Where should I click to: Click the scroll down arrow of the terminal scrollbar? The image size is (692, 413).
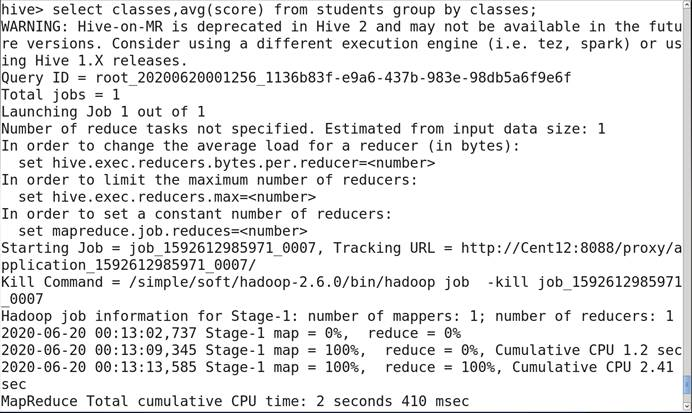[686, 405]
